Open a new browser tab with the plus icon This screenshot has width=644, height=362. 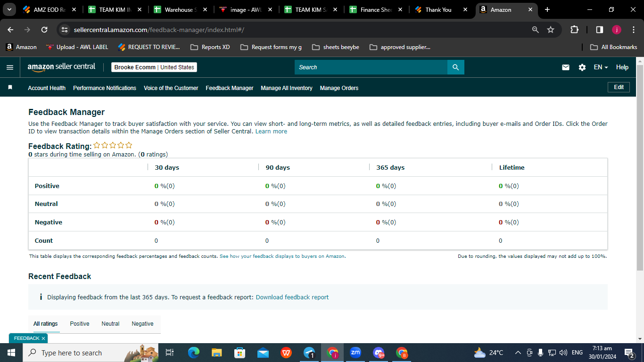coord(547,9)
